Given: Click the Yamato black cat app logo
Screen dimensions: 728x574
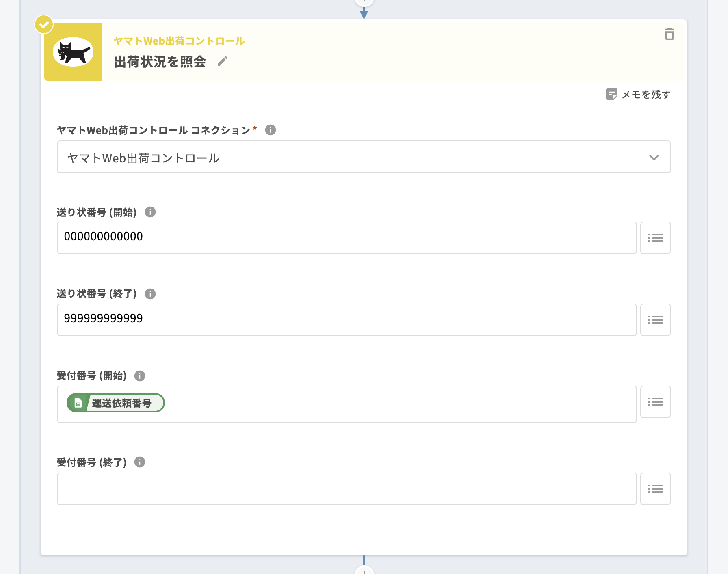Looking at the screenshot, I should click(73, 52).
